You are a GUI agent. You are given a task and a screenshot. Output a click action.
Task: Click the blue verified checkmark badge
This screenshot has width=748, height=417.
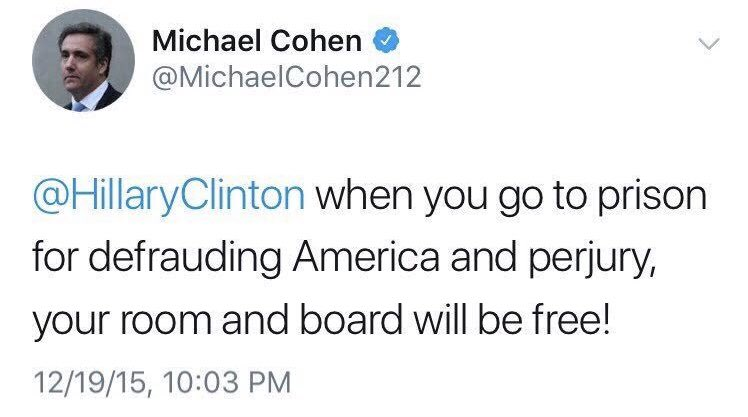[385, 40]
